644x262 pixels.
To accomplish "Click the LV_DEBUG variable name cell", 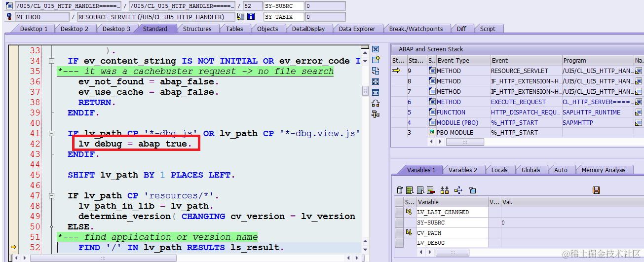I will click(x=452, y=243).
